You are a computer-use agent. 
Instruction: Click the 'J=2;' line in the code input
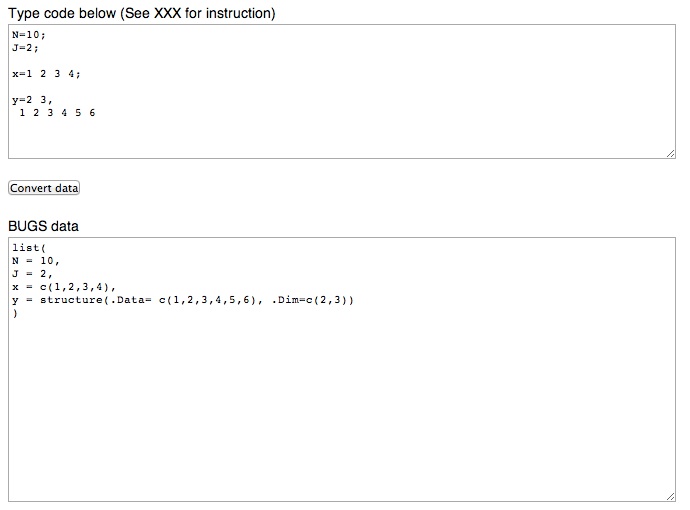point(25,47)
